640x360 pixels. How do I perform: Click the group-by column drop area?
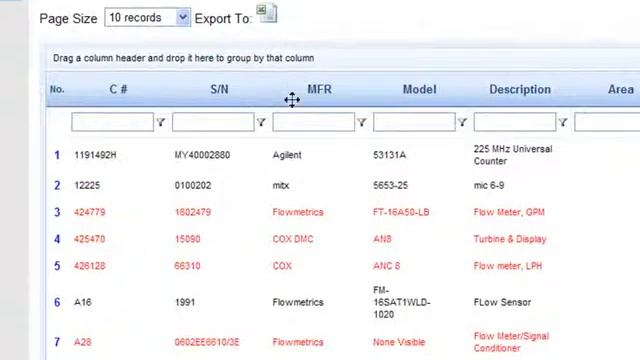click(343, 58)
